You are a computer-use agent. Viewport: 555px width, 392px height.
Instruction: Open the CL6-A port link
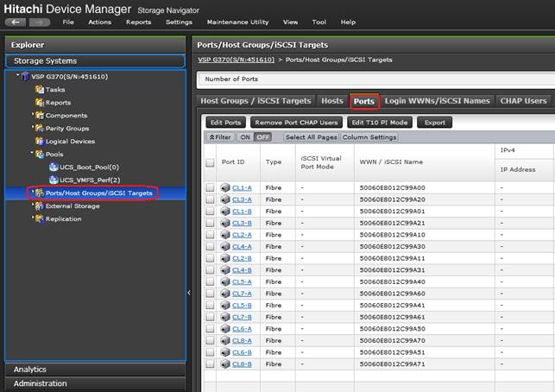pos(242,329)
